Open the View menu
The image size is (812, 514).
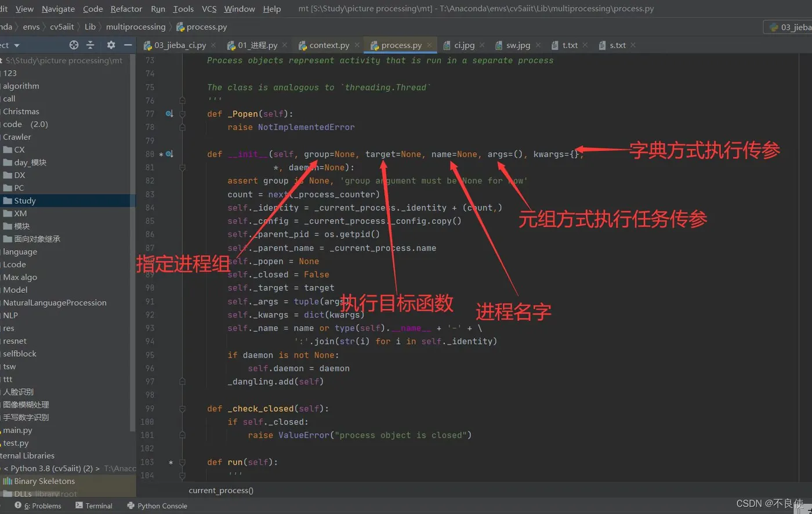[x=24, y=9]
